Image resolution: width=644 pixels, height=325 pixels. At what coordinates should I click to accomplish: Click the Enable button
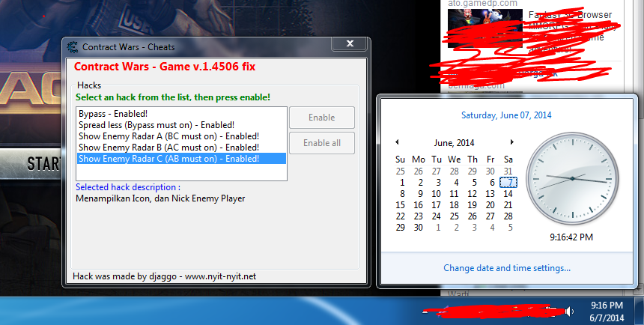tap(321, 118)
